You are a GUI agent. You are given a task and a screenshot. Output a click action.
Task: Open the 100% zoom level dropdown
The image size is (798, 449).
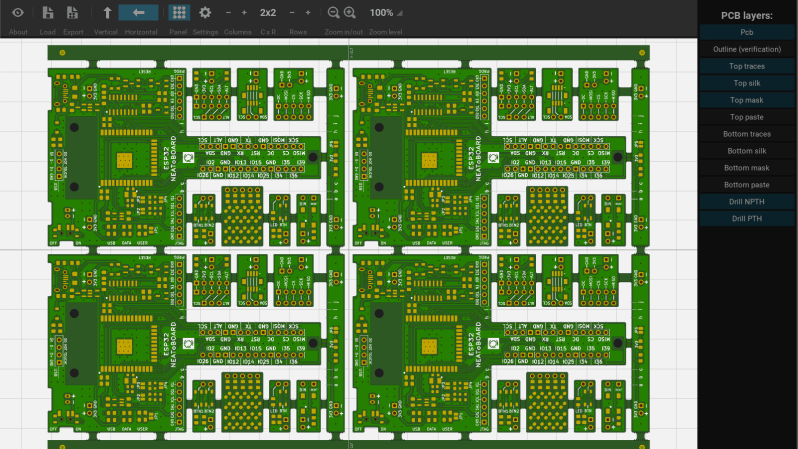pos(385,13)
